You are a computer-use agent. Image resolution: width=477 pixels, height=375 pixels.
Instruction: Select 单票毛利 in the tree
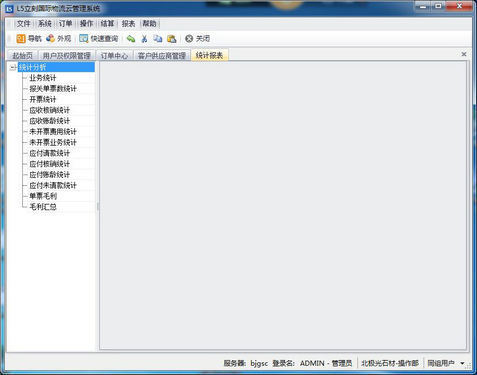tap(43, 196)
